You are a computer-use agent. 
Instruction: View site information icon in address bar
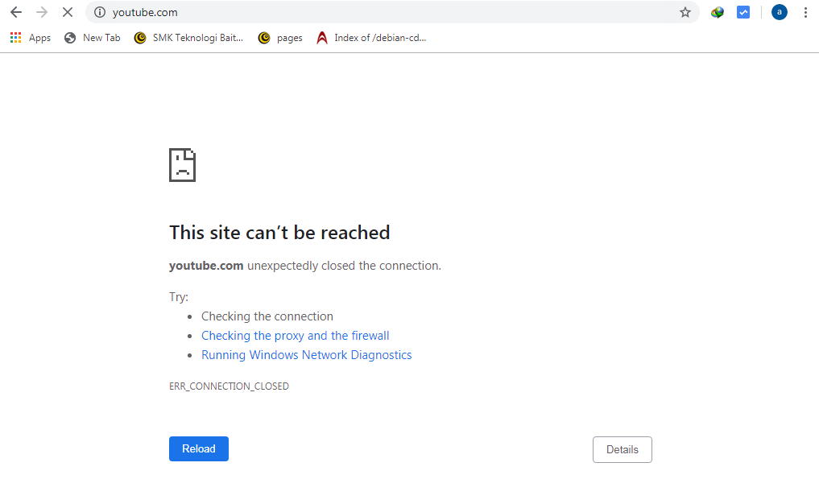(x=100, y=12)
